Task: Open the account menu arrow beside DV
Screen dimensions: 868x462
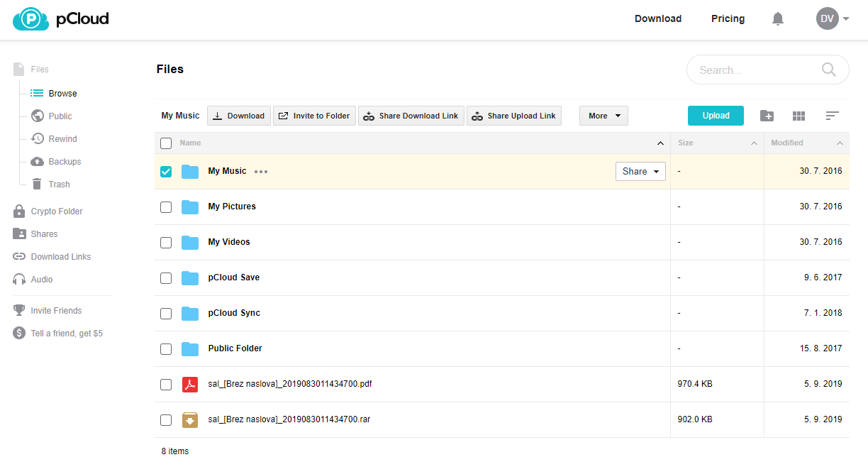Action: pyautogui.click(x=846, y=19)
